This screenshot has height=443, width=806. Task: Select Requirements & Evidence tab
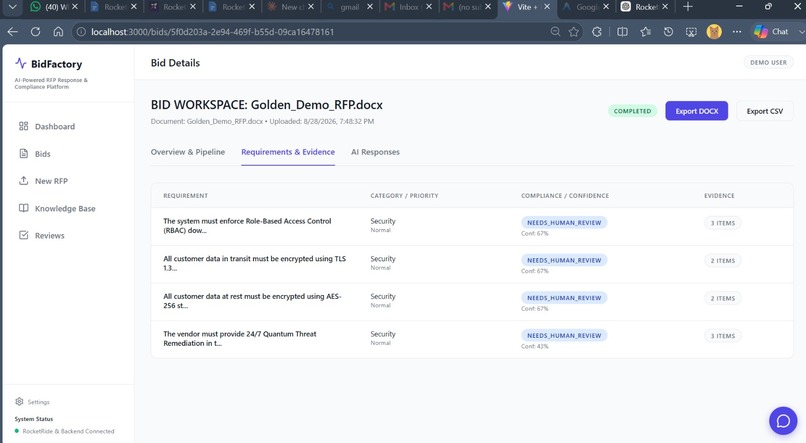(288, 152)
